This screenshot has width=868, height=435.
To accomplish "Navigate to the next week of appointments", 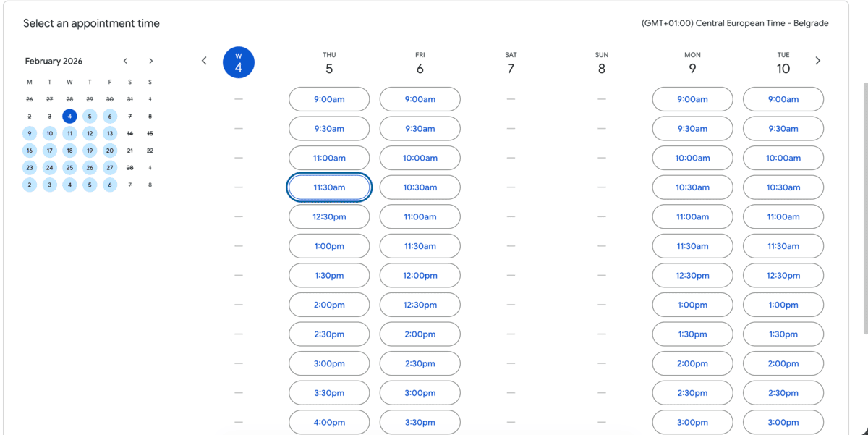I will [818, 61].
